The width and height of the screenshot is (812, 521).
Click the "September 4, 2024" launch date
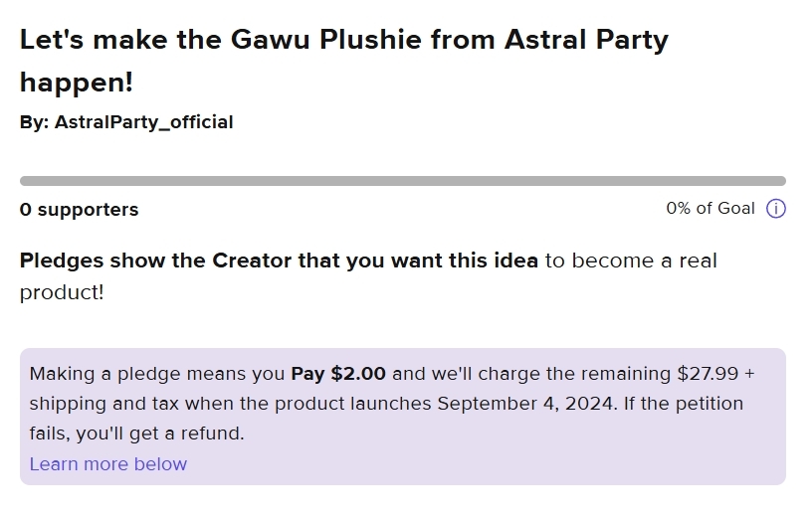pos(525,403)
